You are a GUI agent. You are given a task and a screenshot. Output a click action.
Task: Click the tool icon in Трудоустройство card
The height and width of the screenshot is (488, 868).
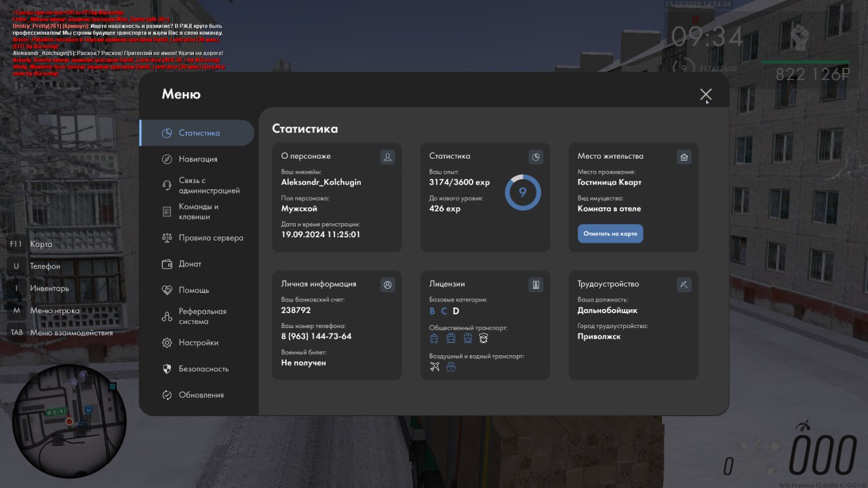click(684, 285)
